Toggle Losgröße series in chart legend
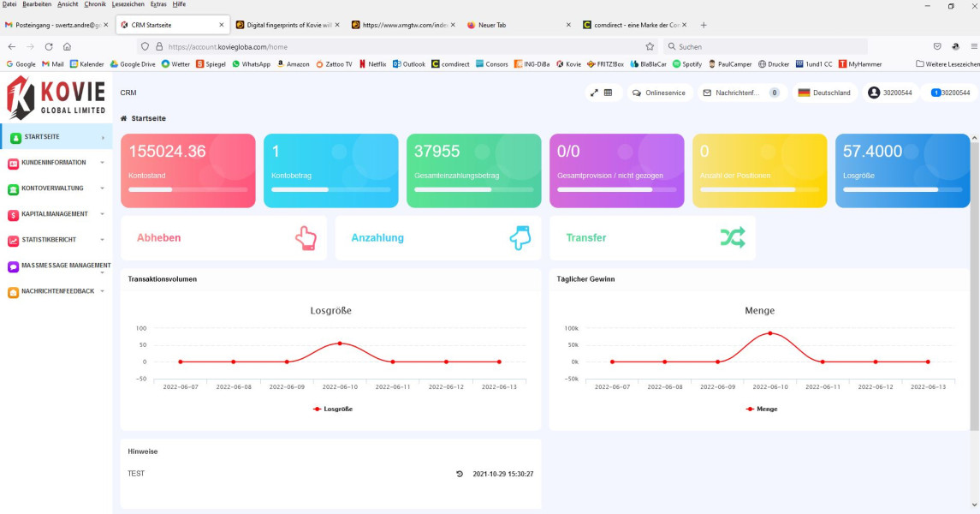The height and width of the screenshot is (514, 980). tap(332, 409)
